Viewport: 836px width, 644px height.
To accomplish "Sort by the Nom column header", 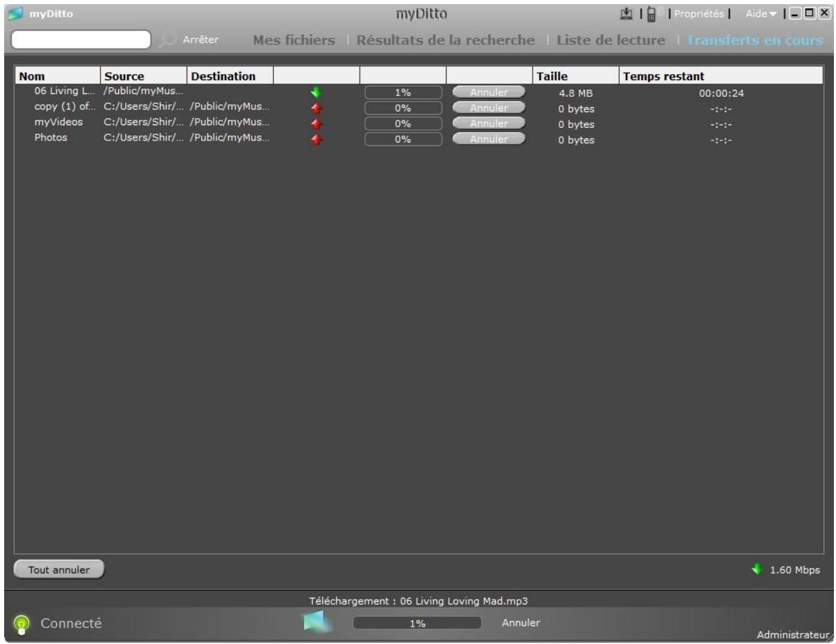I will pos(57,76).
